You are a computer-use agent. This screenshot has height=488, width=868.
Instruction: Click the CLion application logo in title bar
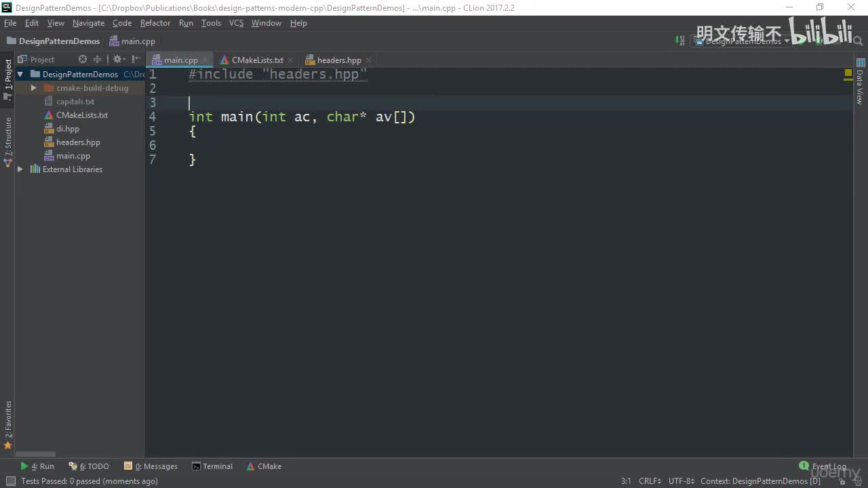(7, 7)
